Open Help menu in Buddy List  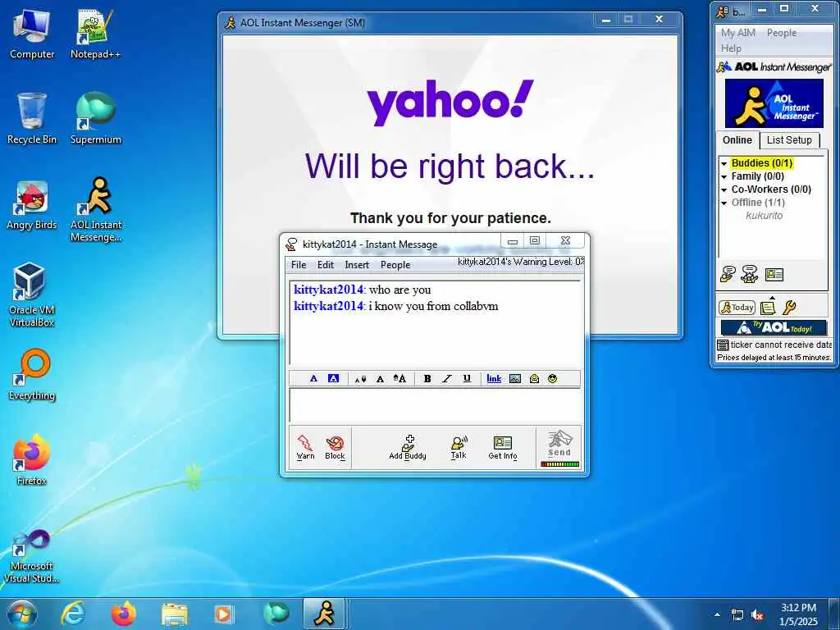[x=731, y=48]
